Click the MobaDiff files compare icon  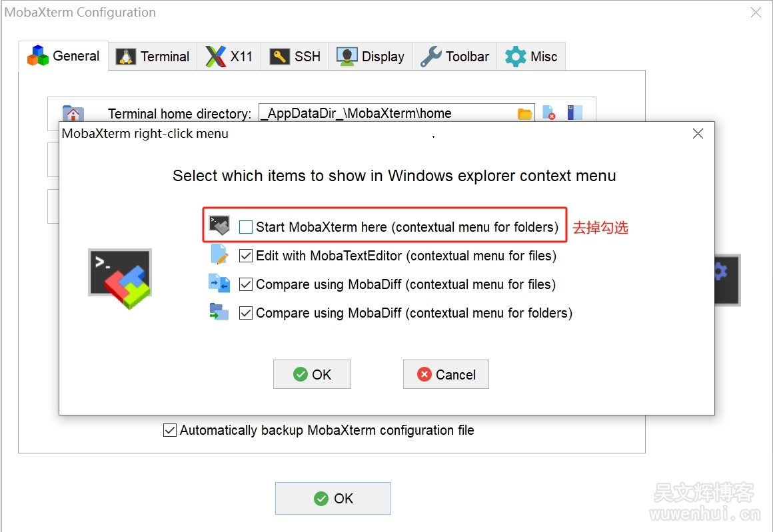pyautogui.click(x=219, y=284)
